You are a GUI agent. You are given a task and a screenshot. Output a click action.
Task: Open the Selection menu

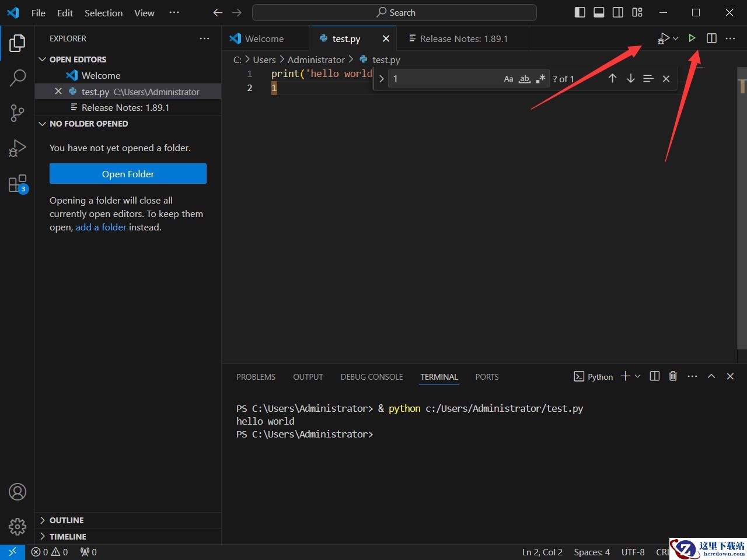click(x=103, y=13)
